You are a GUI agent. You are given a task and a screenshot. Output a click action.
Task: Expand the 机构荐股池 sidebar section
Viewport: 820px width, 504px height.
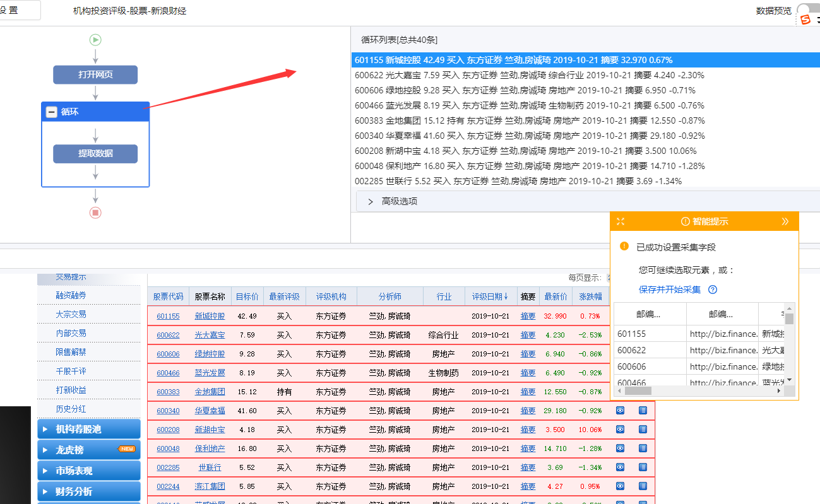click(x=89, y=429)
